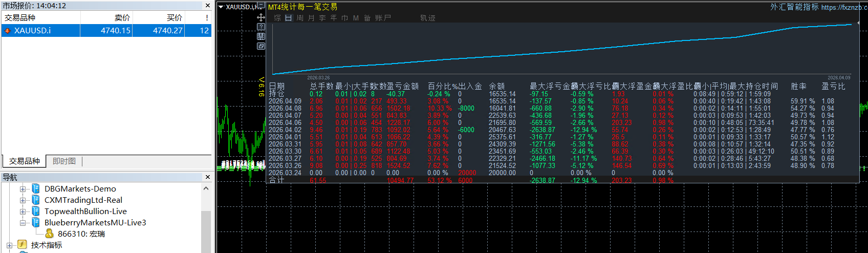This screenshot has height=253, width=868.
Task: Select the 轨迹 track tab
Action: point(428,18)
